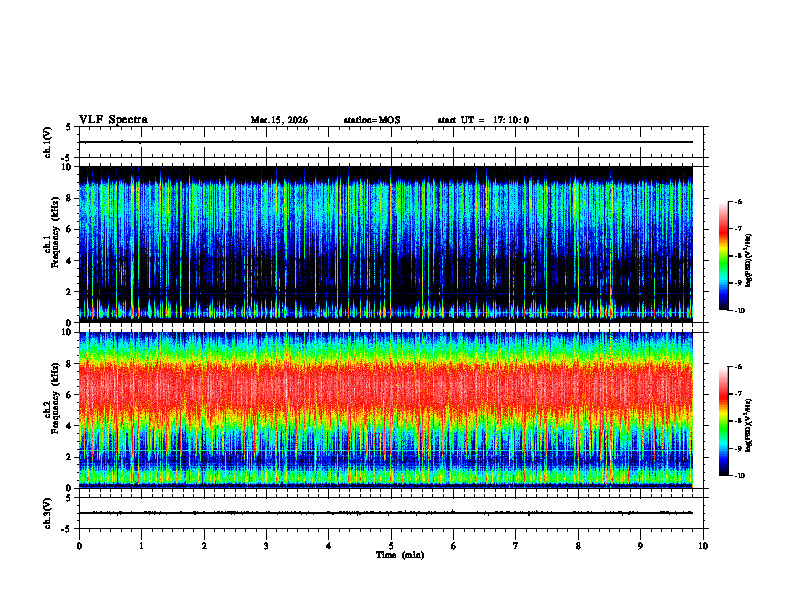Click the ch.2 color bar log(PSD) label

pyautogui.click(x=748, y=425)
